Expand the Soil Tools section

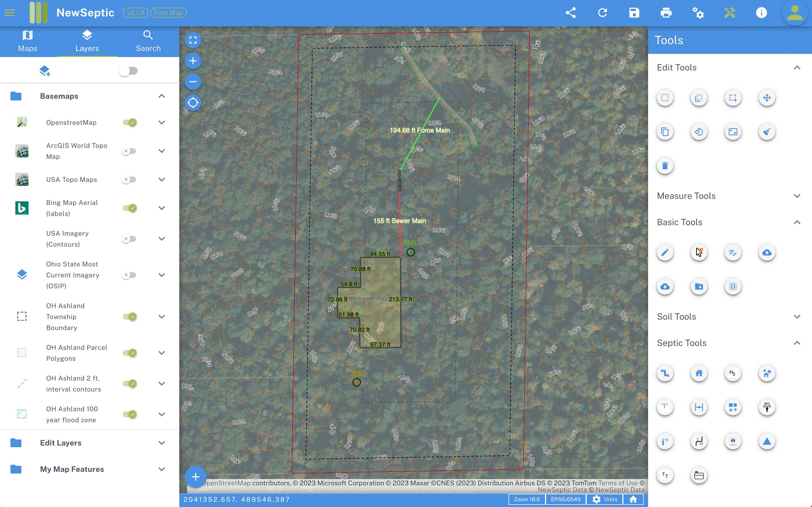797,317
